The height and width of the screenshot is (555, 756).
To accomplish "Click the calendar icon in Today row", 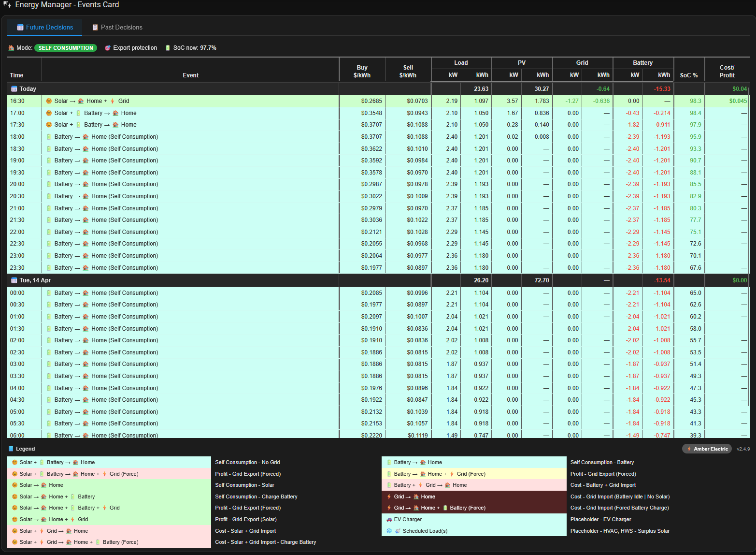I will [x=14, y=89].
